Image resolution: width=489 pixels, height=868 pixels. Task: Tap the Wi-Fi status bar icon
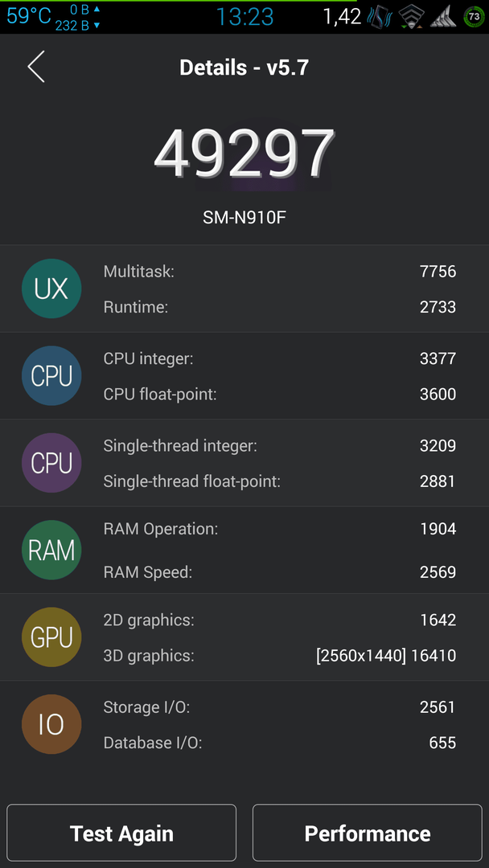click(412, 17)
